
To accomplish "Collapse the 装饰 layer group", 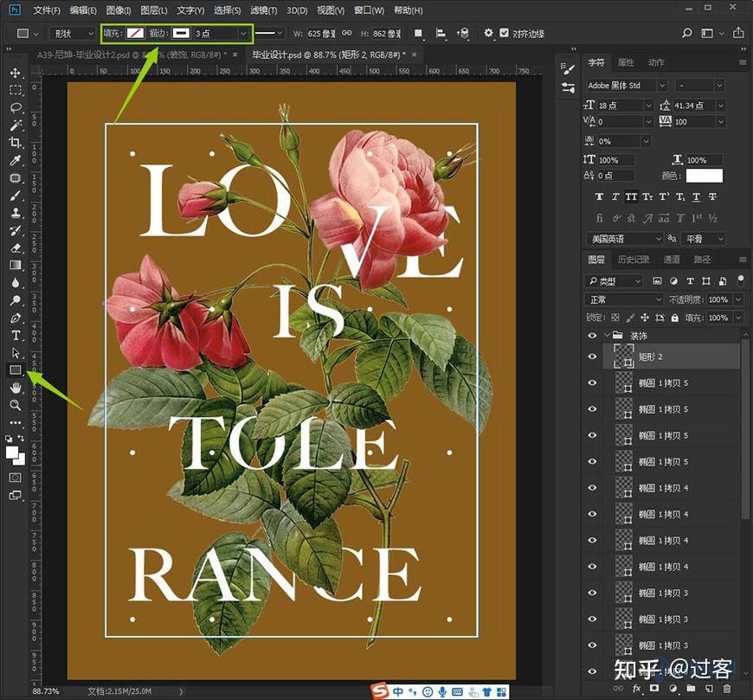I will [x=607, y=335].
